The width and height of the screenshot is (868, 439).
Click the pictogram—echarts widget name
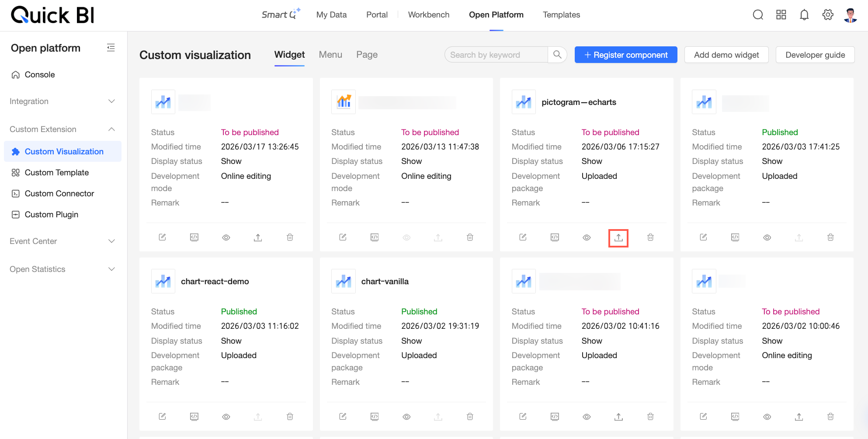pyautogui.click(x=579, y=102)
